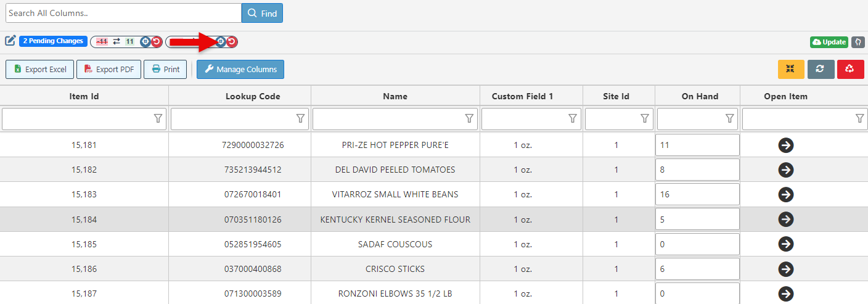Open filter options for Name column
This screenshot has height=304, width=868.
click(x=469, y=118)
